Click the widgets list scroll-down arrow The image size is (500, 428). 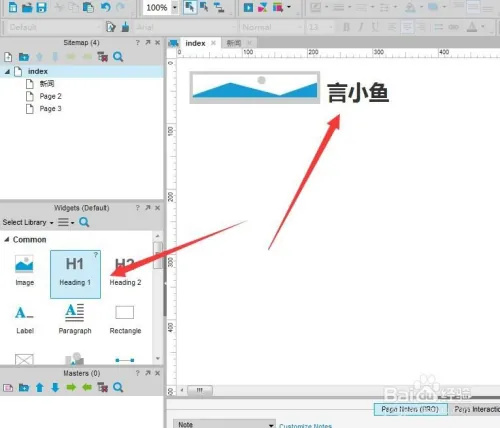157,359
